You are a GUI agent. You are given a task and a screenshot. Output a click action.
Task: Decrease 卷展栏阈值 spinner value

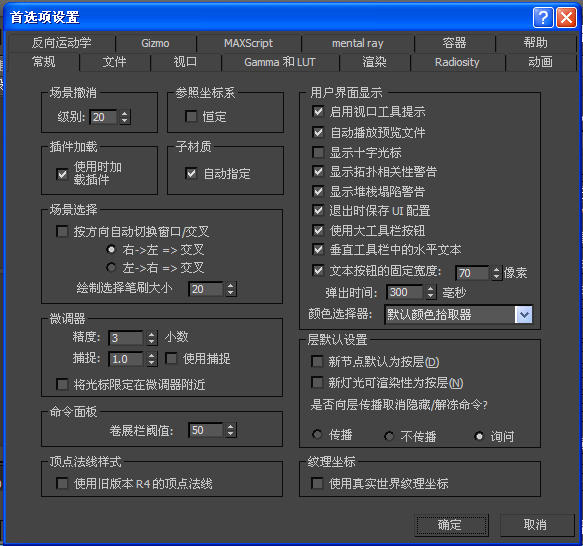coord(231,434)
